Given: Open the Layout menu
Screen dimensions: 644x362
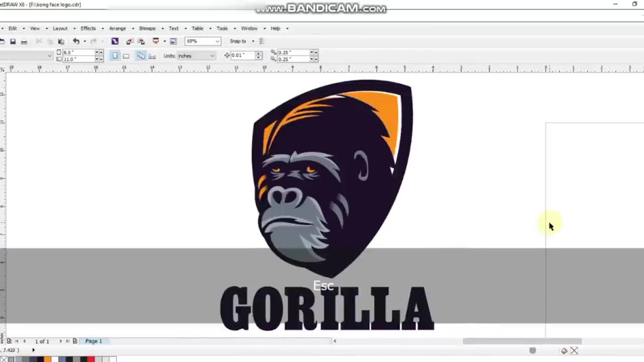Looking at the screenshot, I should (x=60, y=29).
